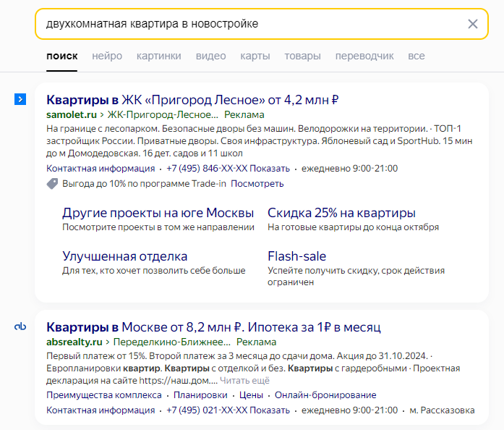Open the видео tab

pos(211,56)
